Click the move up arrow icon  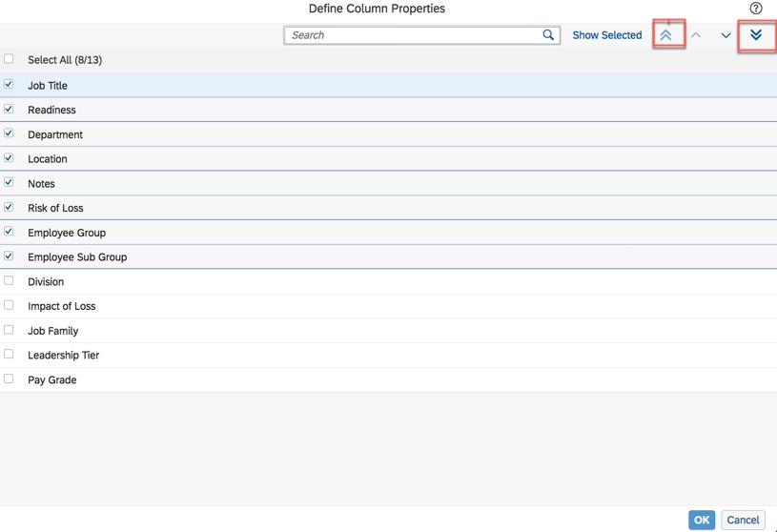point(696,35)
